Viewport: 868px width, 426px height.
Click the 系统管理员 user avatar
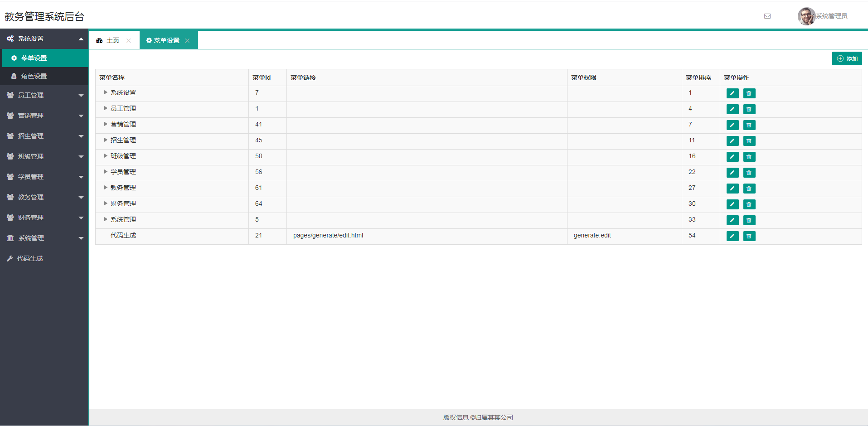(806, 16)
